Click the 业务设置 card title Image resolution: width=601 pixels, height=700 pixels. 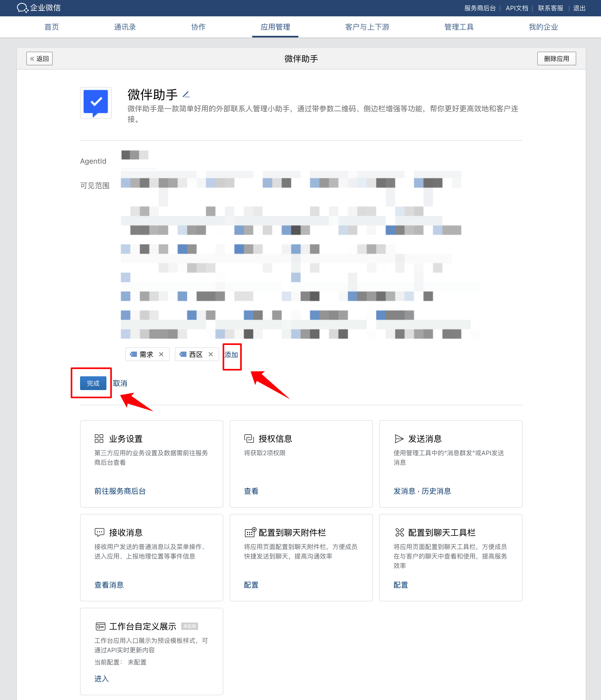point(126,439)
